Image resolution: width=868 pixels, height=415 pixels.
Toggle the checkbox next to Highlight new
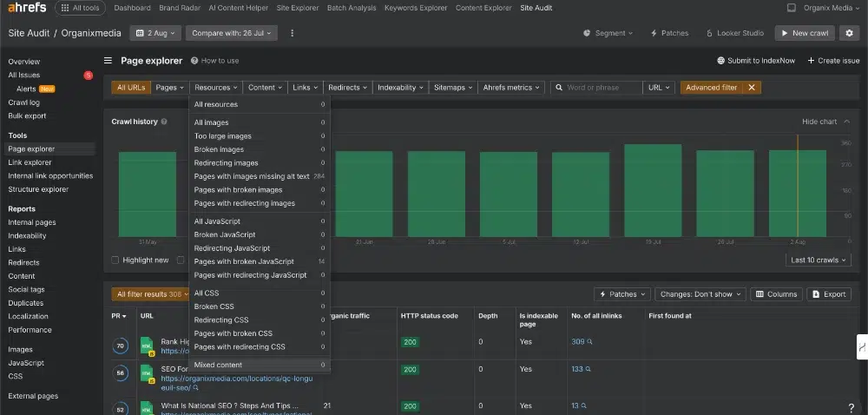[x=181, y=260]
